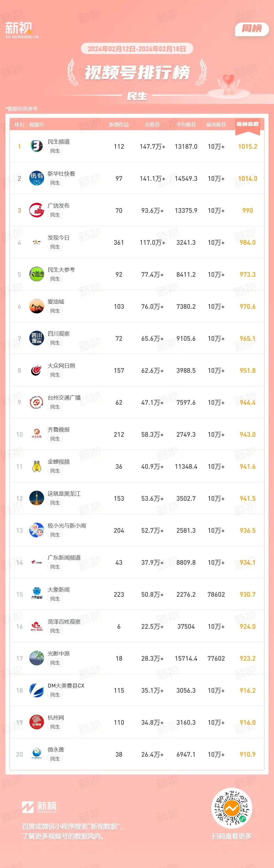Sort by the 总推荐 column header
Screen dimensions: 274x868
152,125
